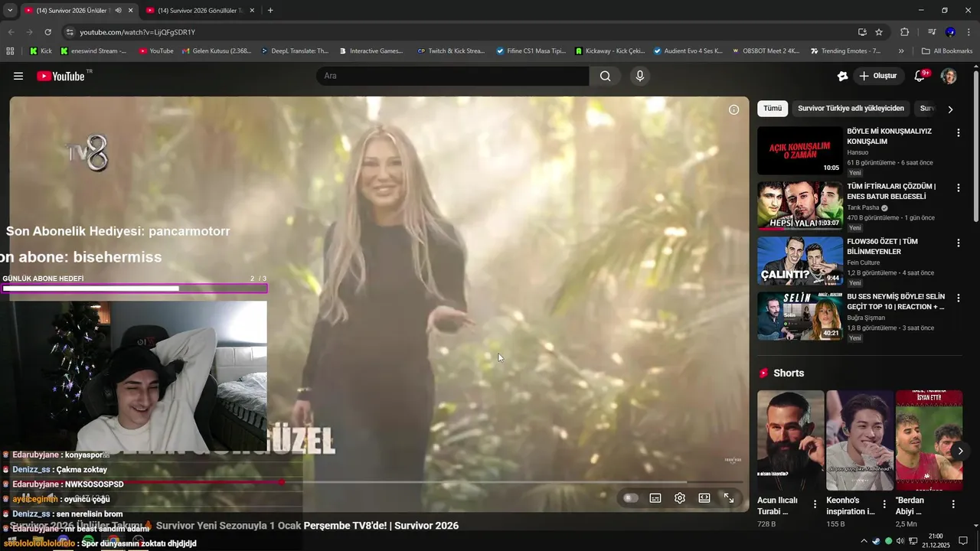Open Fein Culture channel link
The height and width of the screenshot is (551, 980).
864,262
